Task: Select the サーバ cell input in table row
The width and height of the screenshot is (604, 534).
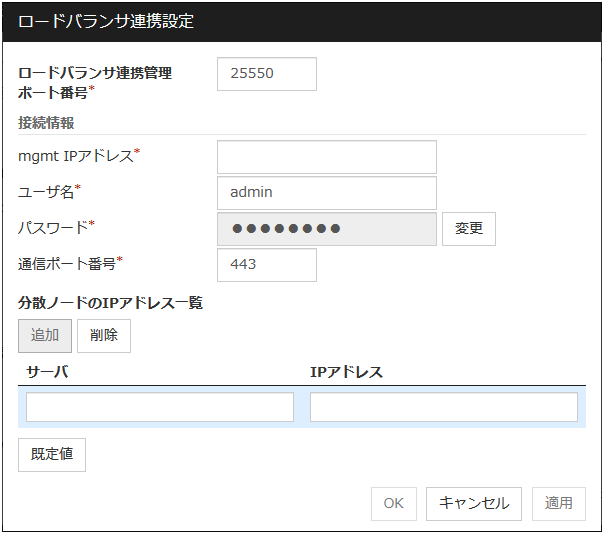Action: [x=160, y=407]
